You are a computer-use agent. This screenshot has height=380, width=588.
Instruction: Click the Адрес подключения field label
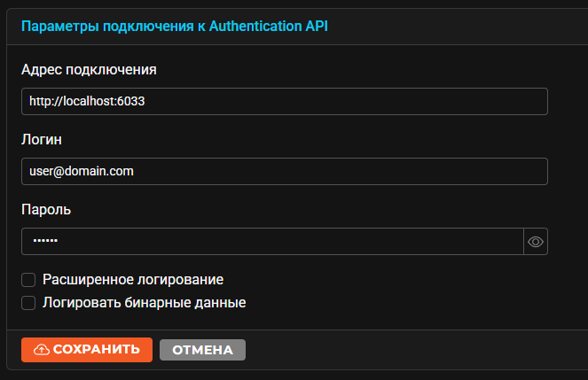coord(89,70)
